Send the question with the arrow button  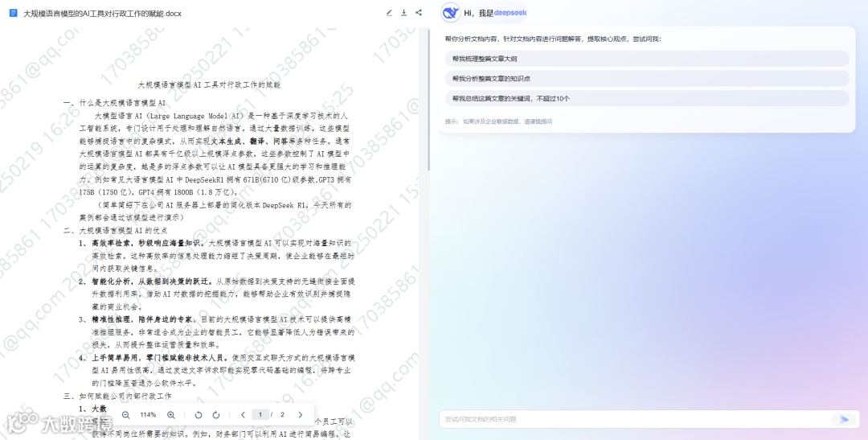844,420
